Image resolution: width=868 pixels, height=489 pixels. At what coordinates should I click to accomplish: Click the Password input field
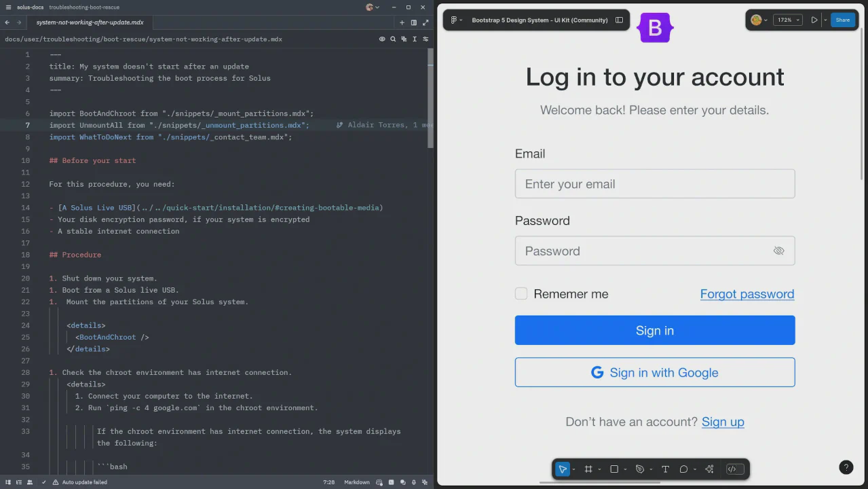pyautogui.click(x=655, y=251)
